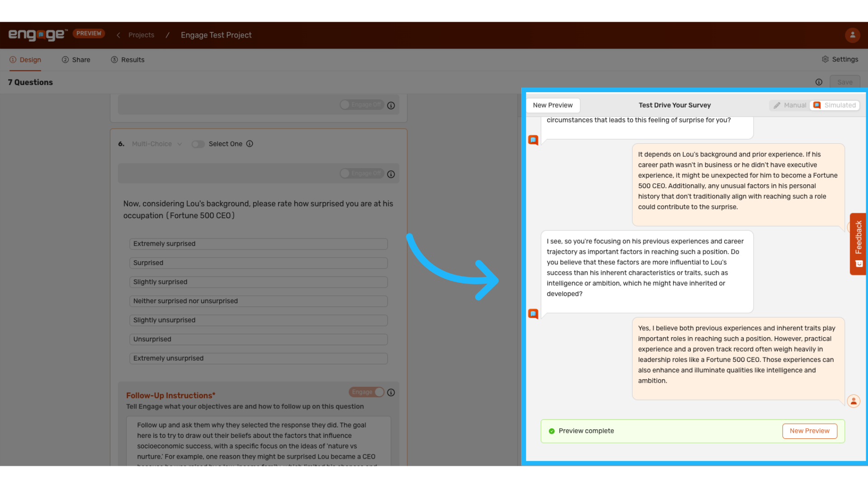The image size is (868, 488).
Task: Select the Slightly surprised option
Action: point(259,282)
